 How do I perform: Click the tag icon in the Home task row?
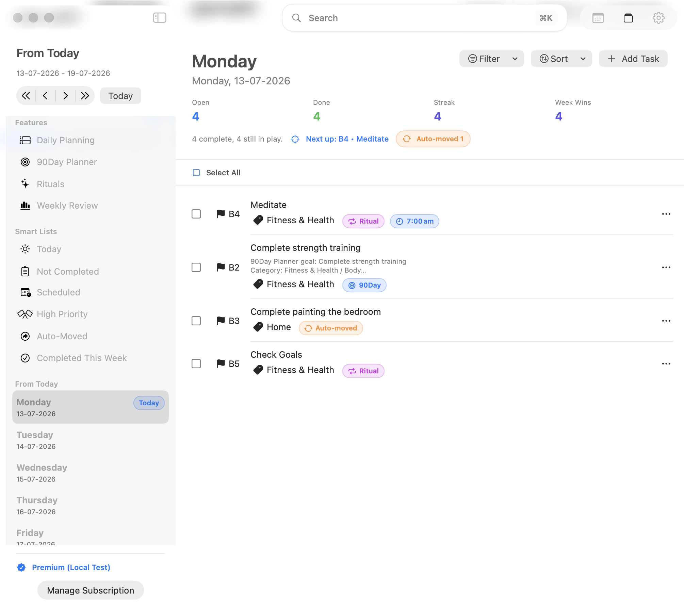[258, 327]
